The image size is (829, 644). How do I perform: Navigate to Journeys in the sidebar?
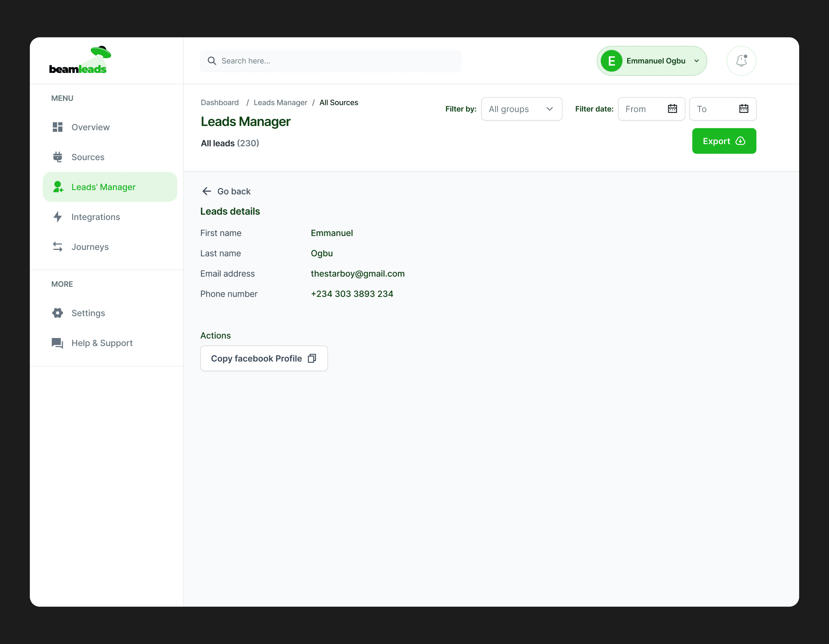(110, 247)
